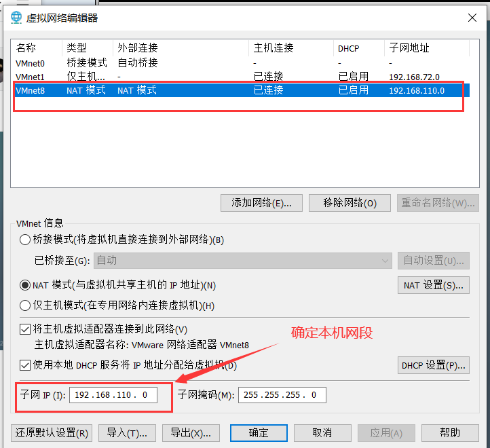Click the Virtual Network Editor globe icon
The image size is (490, 448).
pos(16,18)
